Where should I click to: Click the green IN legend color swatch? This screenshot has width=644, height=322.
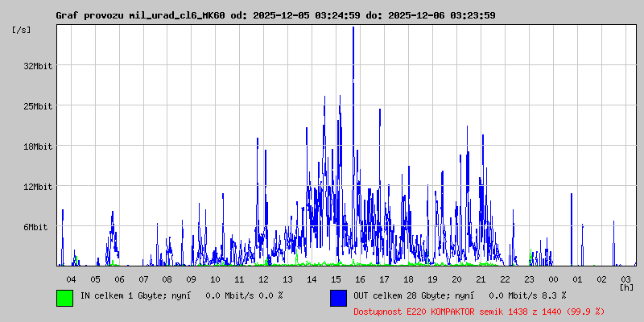[64, 297]
